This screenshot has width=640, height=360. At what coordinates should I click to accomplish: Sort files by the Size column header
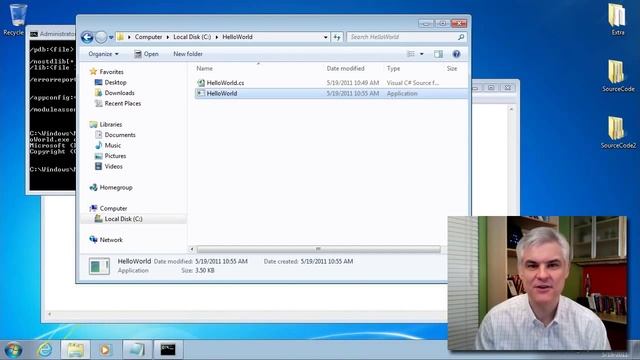coord(452,69)
